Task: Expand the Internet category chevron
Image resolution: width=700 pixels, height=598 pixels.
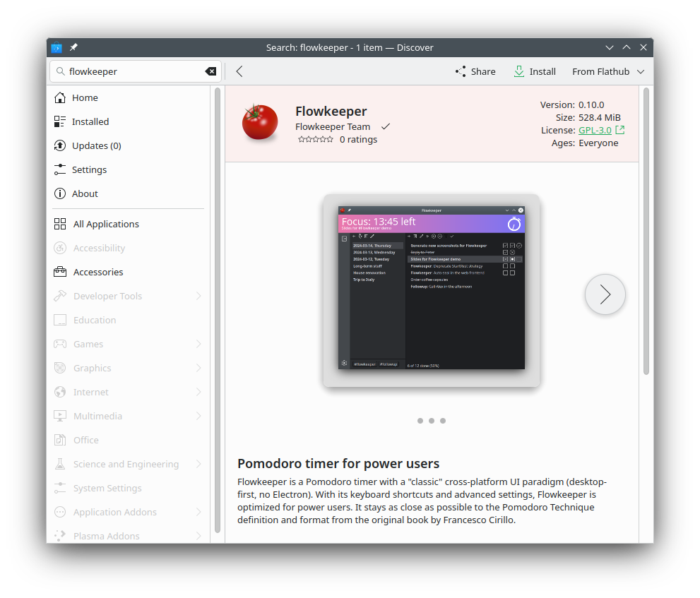Action: tap(198, 393)
